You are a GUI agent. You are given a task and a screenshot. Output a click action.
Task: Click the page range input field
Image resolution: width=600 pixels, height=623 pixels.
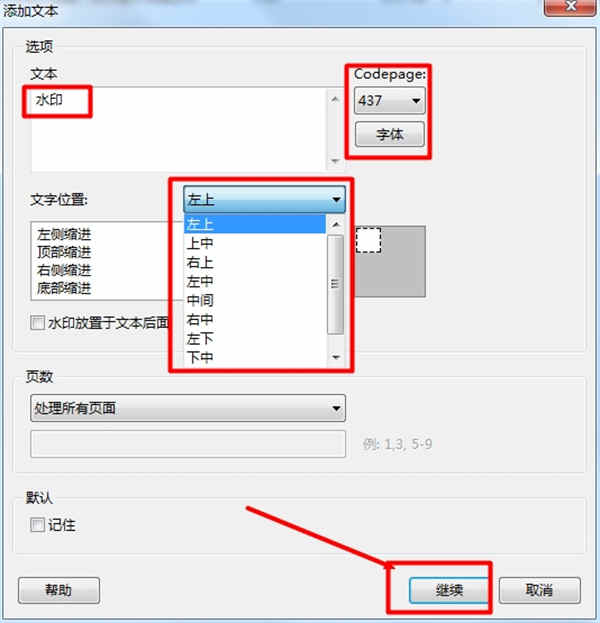point(188,444)
